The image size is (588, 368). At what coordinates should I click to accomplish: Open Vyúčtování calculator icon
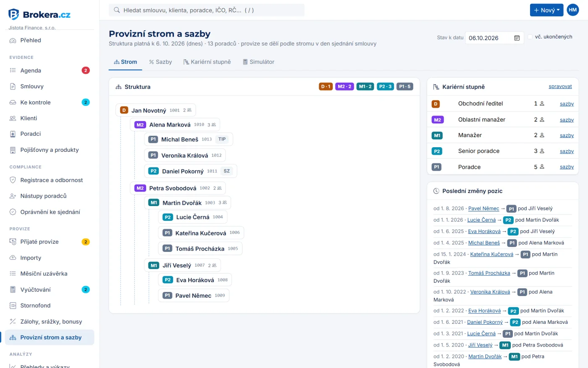pos(13,289)
